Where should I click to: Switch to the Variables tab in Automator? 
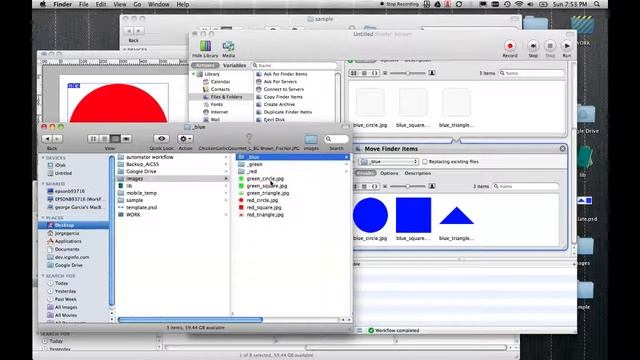coord(234,65)
